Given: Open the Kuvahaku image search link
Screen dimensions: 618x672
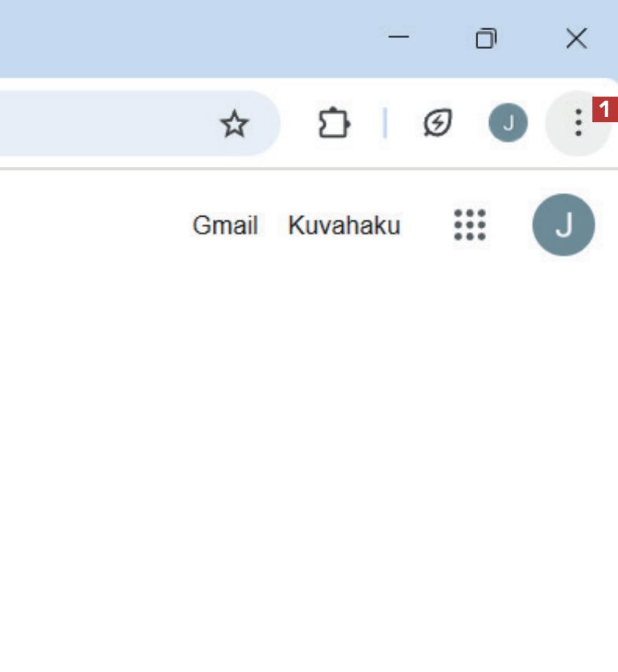Looking at the screenshot, I should click(x=344, y=225).
